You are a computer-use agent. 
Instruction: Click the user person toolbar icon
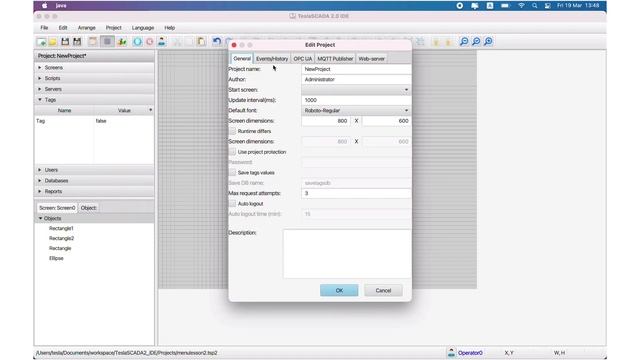click(x=162, y=42)
